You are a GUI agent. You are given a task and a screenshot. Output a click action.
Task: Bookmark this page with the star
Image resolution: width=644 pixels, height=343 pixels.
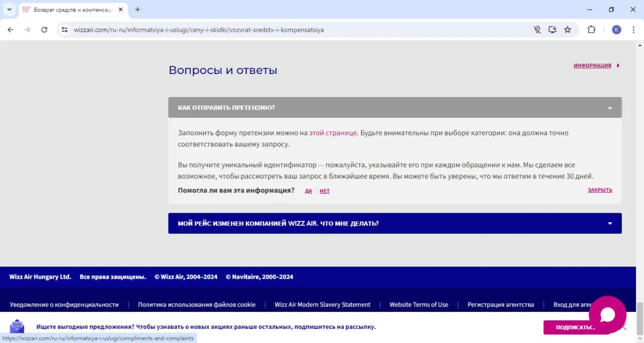(568, 30)
